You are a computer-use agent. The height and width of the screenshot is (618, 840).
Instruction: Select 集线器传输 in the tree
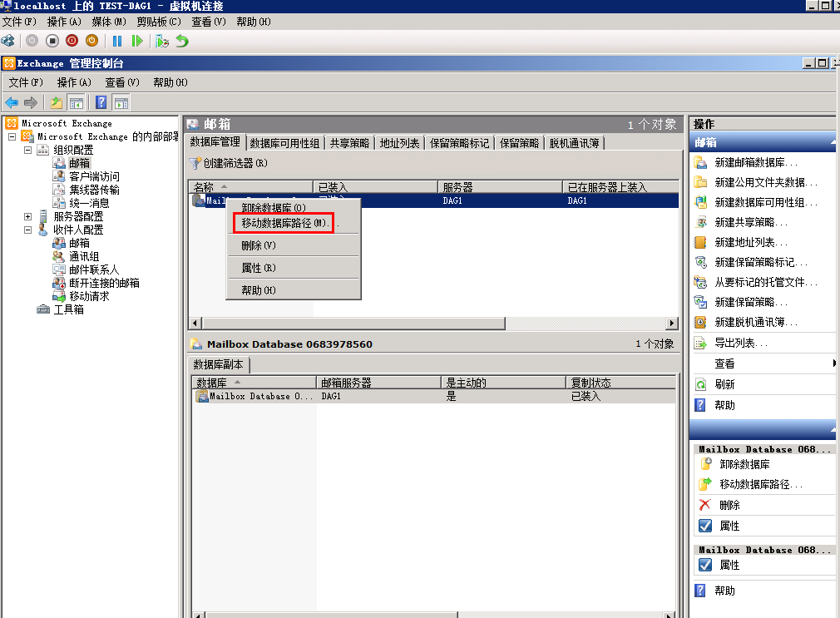94,190
